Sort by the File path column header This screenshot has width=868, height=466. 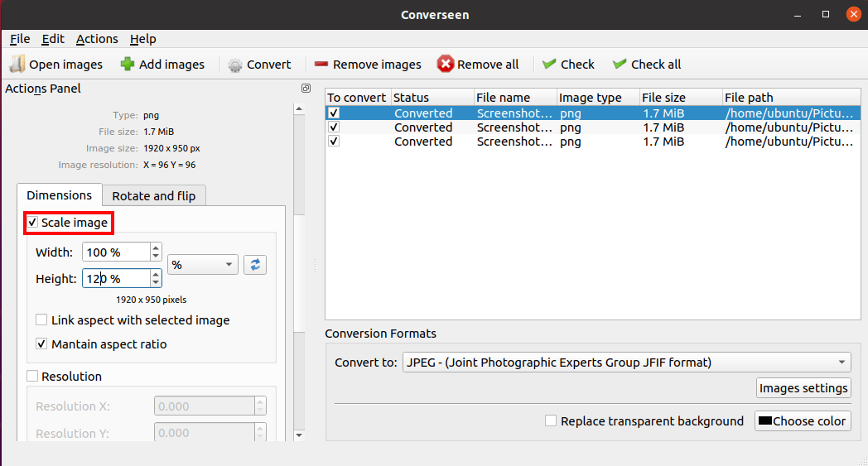pos(792,98)
